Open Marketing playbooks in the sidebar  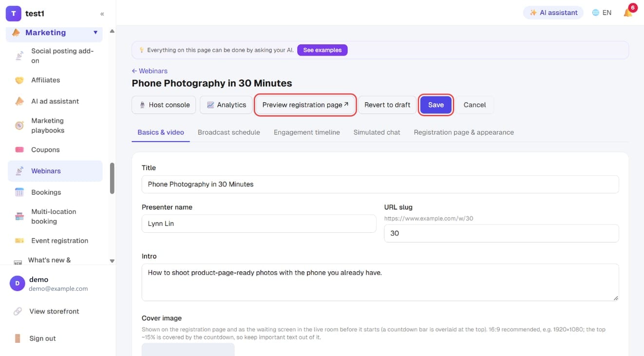pos(55,126)
